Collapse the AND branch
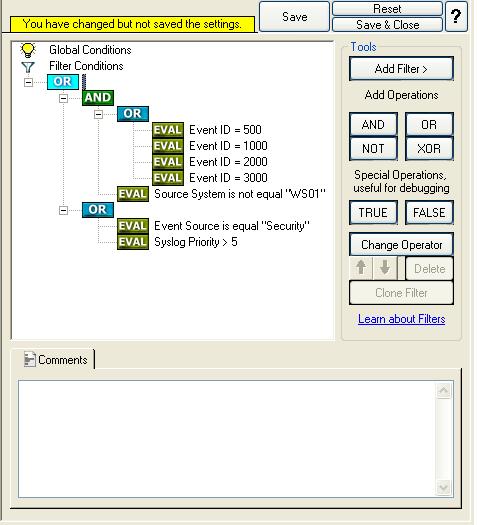 (63, 98)
